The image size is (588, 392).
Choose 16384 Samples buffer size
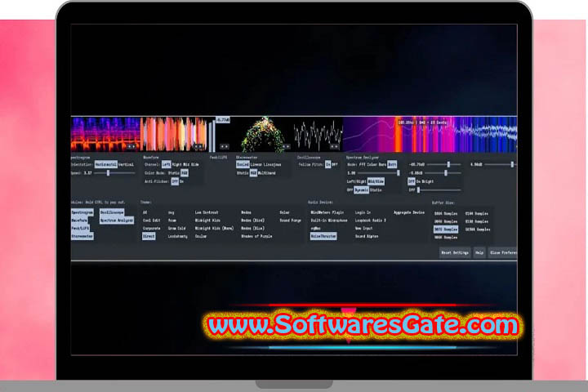pyautogui.click(x=478, y=229)
